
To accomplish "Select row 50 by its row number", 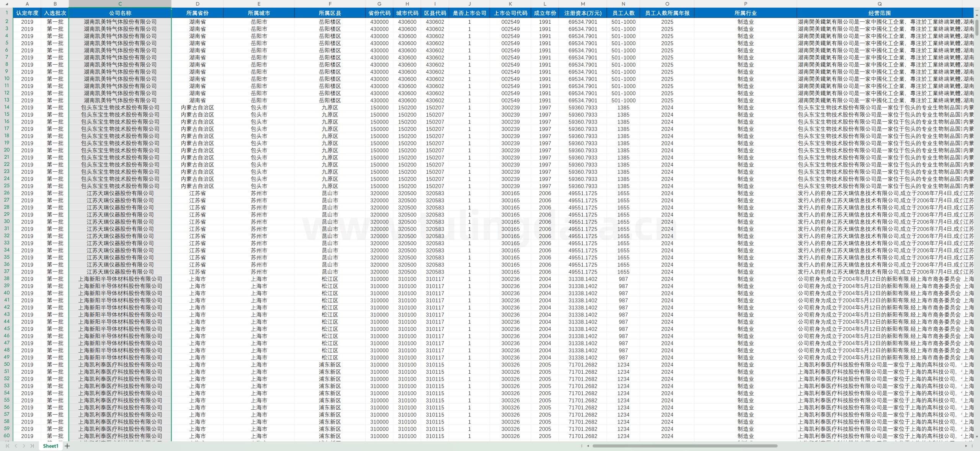I will pos(7,364).
